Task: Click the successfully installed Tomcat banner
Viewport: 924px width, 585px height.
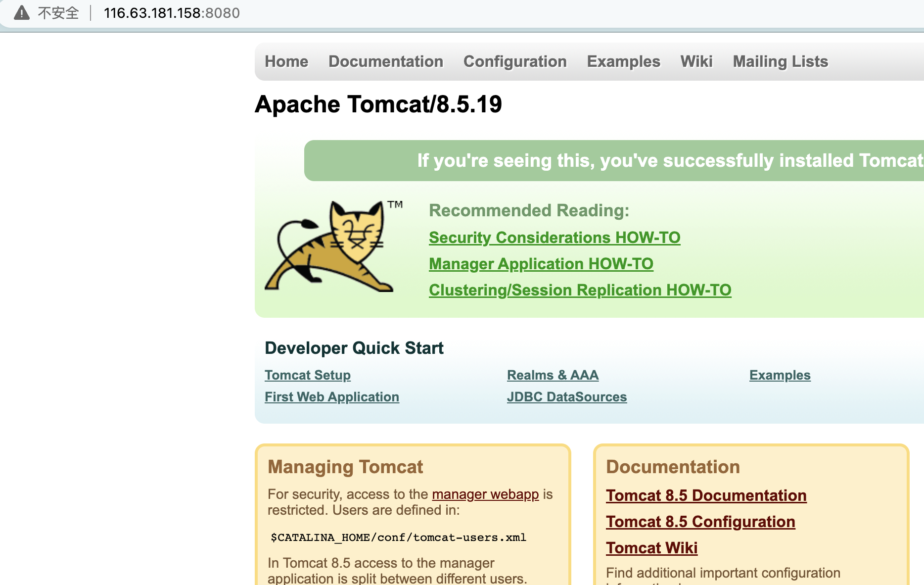Action: tap(614, 160)
